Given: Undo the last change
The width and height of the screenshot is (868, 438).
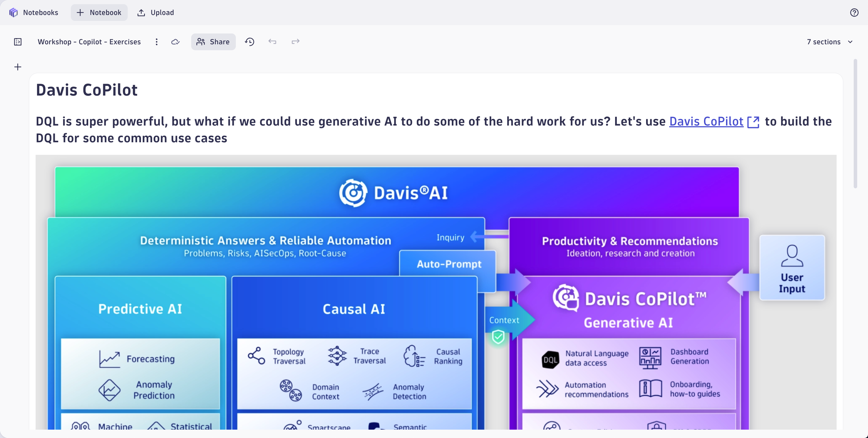Looking at the screenshot, I should click(x=272, y=42).
